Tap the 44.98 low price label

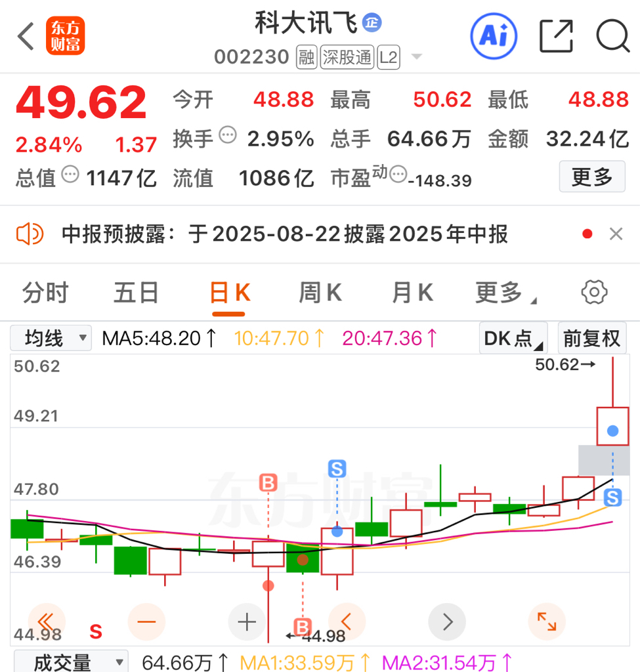click(x=316, y=636)
